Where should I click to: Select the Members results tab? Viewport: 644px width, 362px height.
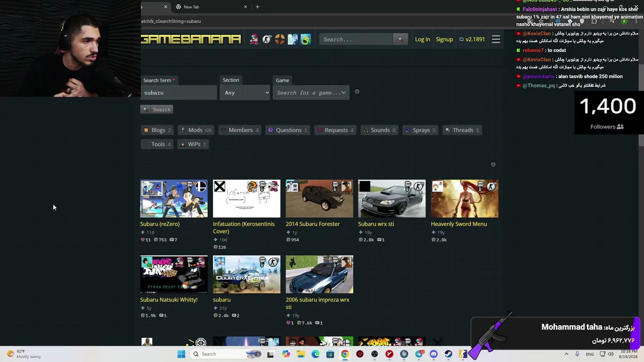click(x=240, y=130)
